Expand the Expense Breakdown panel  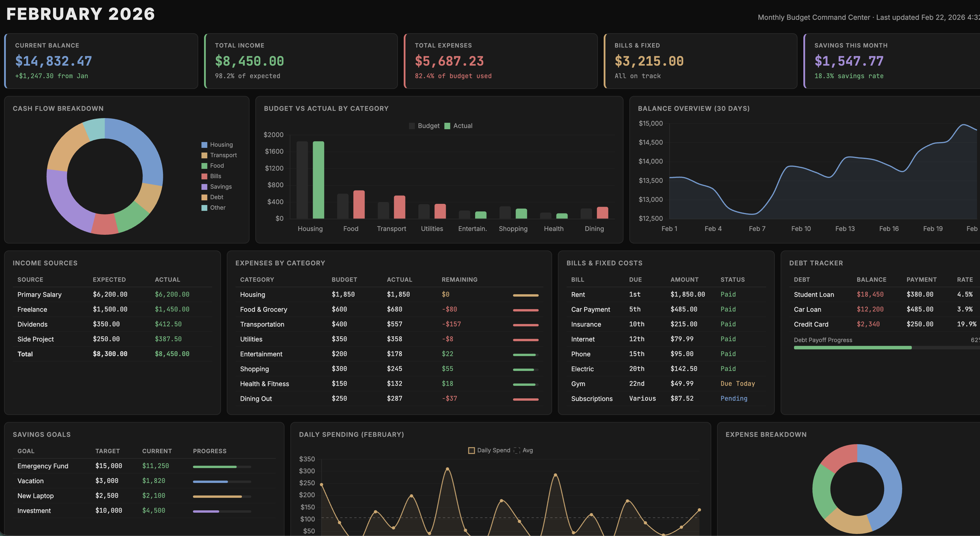766,434
